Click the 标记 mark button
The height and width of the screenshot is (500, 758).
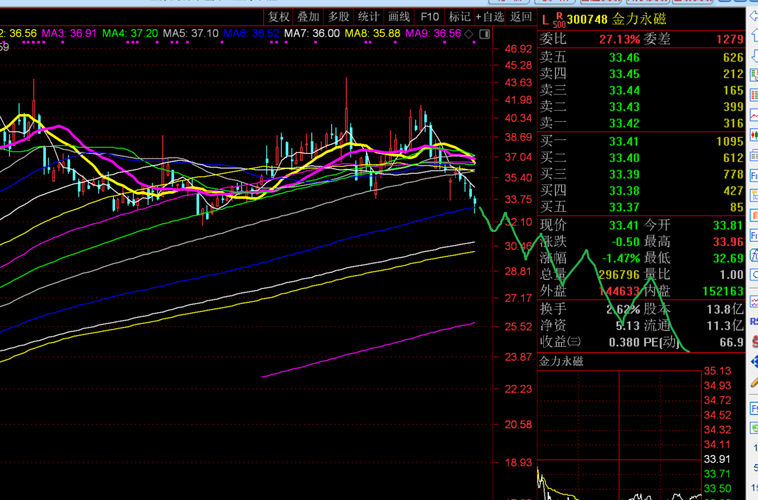click(x=459, y=17)
